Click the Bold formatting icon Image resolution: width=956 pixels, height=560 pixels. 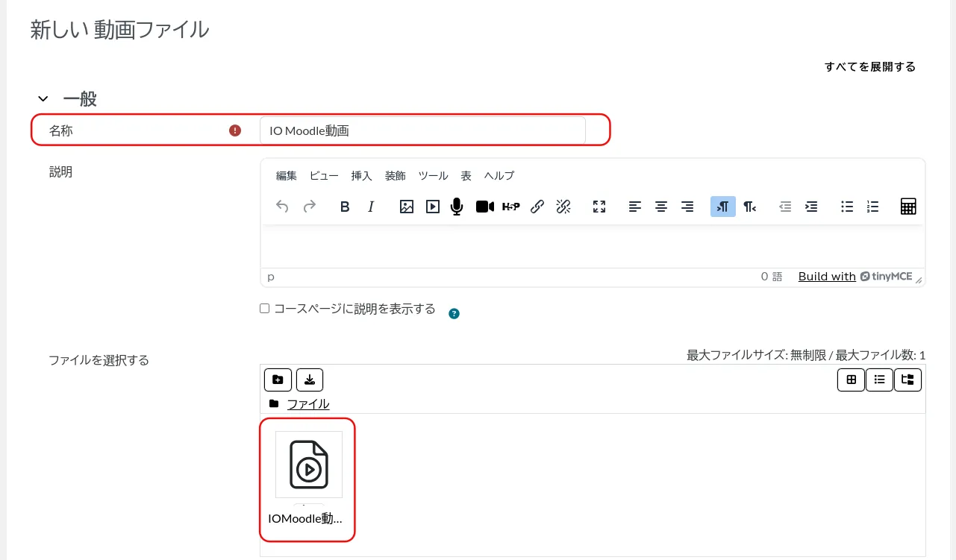click(x=345, y=207)
